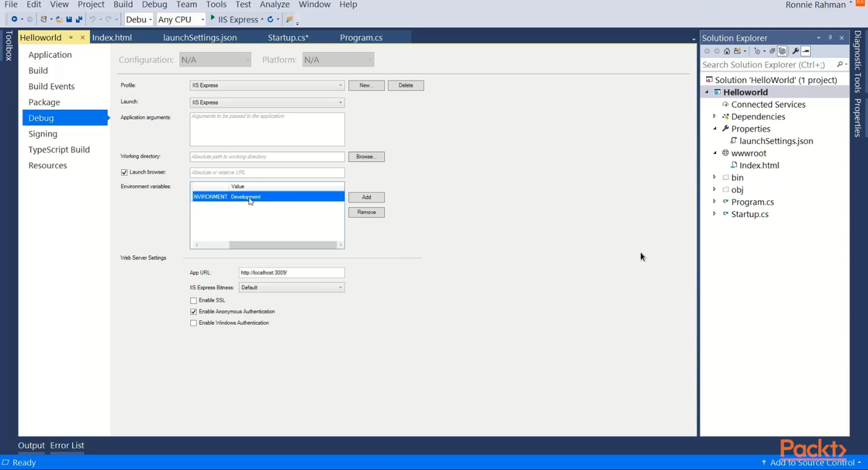Viewport: 868px width, 470px height.
Task: Expand the Startup.cs node
Action: point(714,214)
